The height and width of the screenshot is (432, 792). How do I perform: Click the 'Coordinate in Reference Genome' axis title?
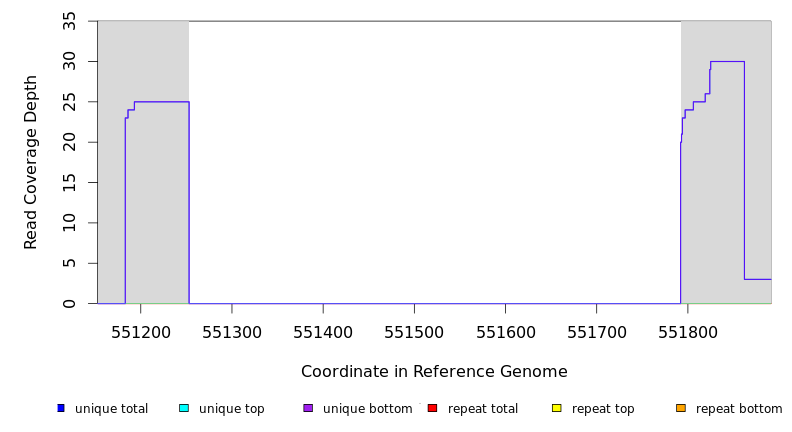pos(434,372)
